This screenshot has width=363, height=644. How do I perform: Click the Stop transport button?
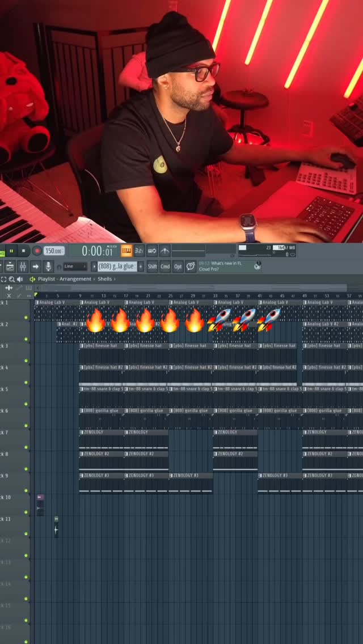click(x=23, y=251)
